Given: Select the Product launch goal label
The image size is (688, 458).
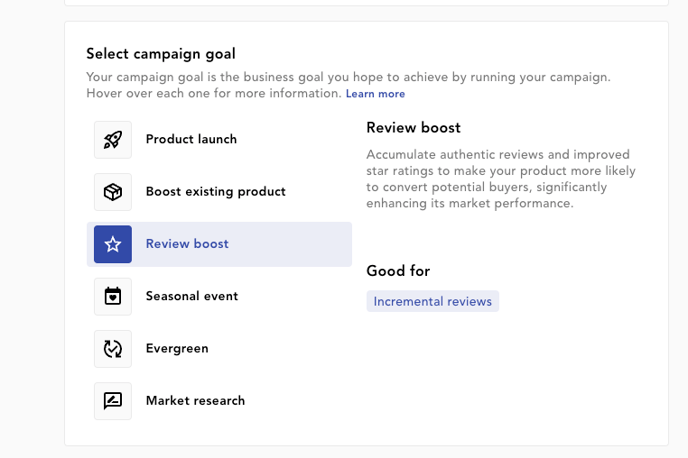Looking at the screenshot, I should coord(191,139).
